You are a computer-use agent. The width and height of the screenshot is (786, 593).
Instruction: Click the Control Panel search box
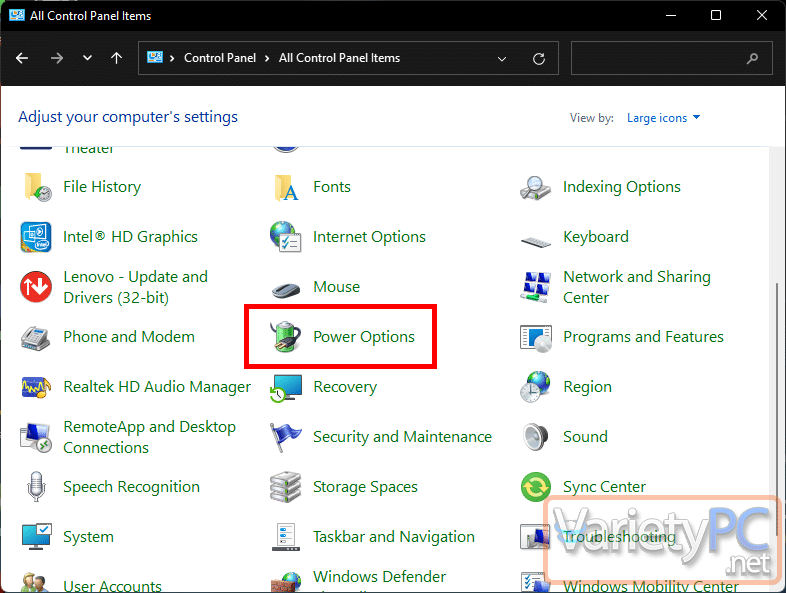(672, 58)
